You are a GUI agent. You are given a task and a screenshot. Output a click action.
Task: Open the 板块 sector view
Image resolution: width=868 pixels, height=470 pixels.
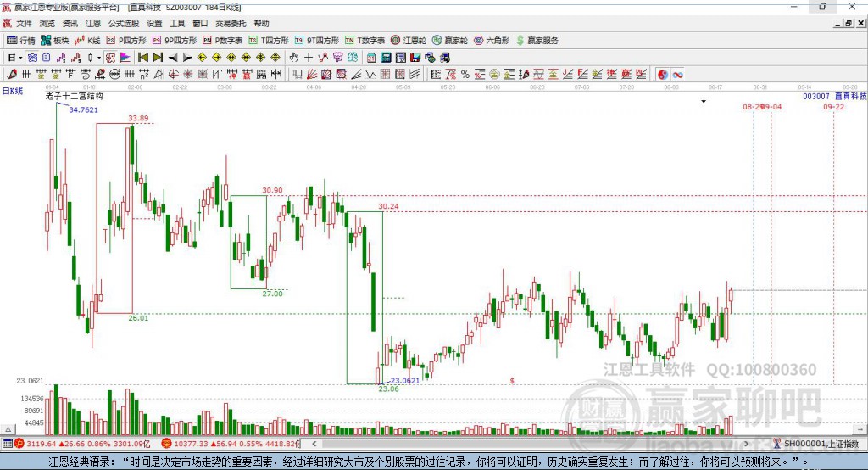coord(55,41)
